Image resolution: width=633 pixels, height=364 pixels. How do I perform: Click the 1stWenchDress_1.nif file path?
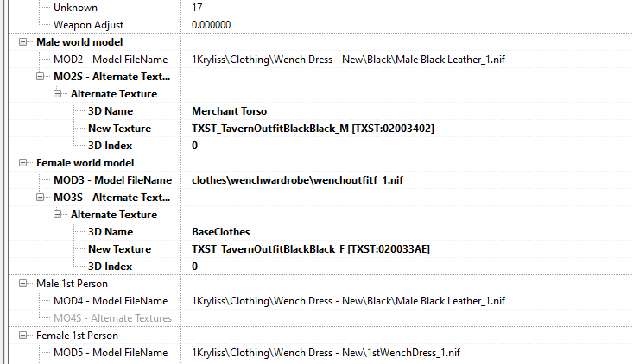(326, 353)
